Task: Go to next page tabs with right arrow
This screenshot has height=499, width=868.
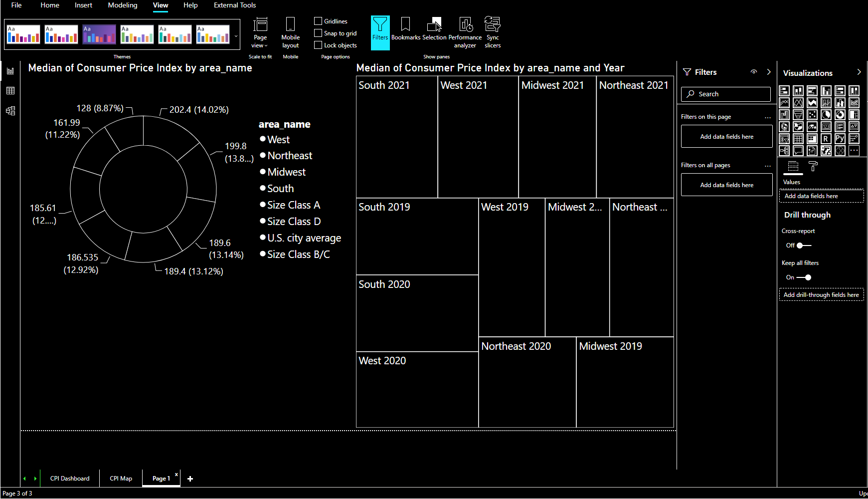Action: (x=35, y=479)
